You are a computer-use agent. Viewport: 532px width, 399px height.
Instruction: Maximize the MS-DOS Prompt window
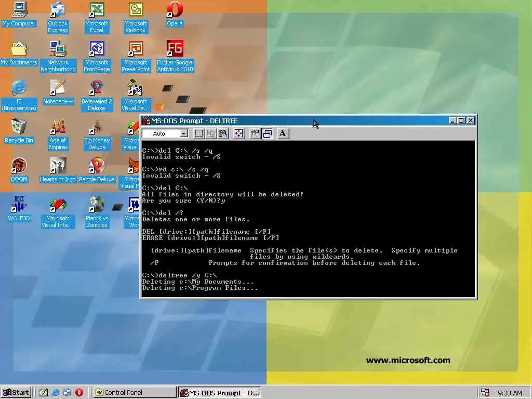pos(461,121)
